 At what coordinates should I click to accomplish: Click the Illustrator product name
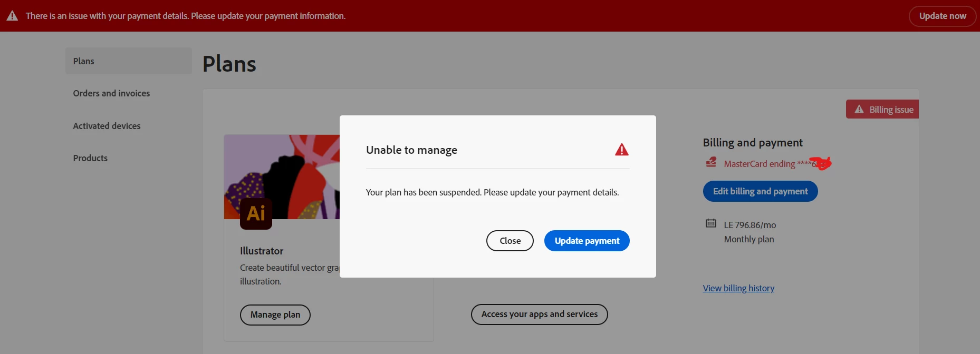pyautogui.click(x=262, y=251)
